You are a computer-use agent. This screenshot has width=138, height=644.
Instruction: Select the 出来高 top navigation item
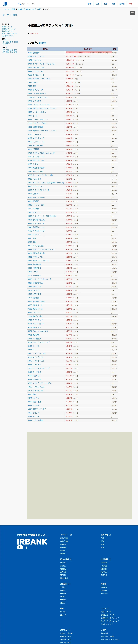[122, 4]
